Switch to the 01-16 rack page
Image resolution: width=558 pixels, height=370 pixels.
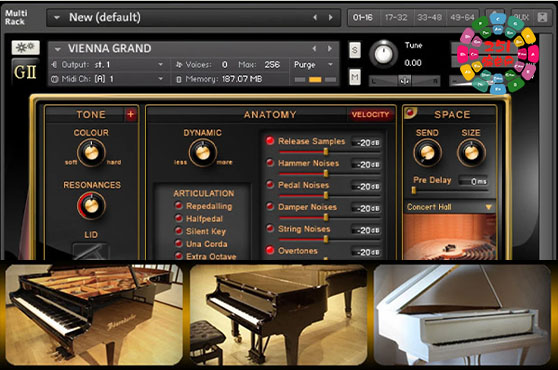363,17
